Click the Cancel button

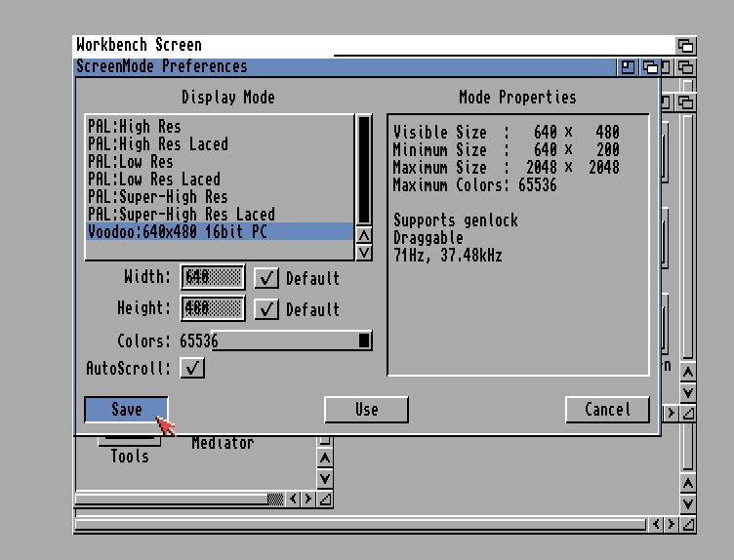click(x=607, y=410)
